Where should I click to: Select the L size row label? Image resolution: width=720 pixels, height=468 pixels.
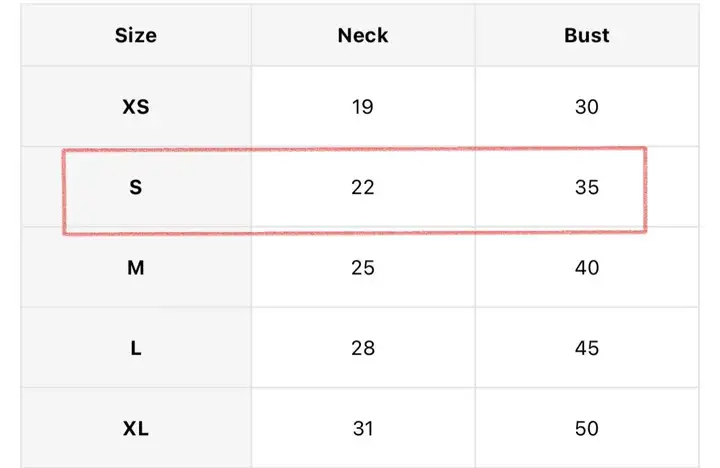coord(135,348)
